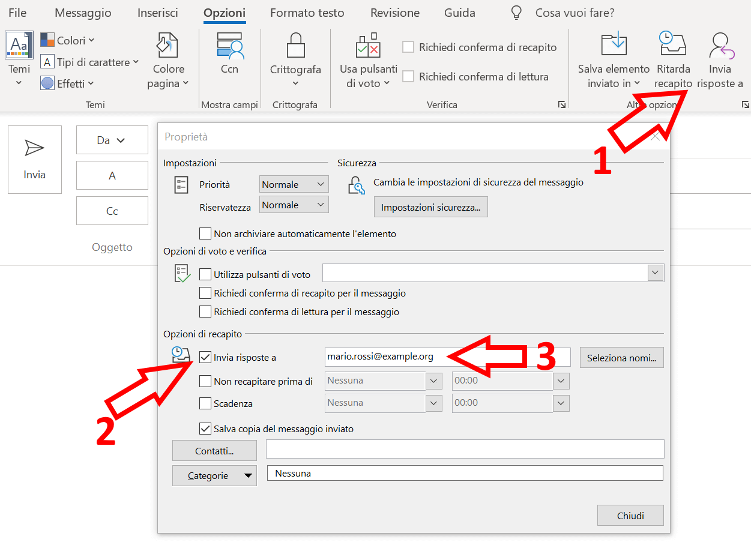
Task: Click the Cosa vuoi fare search box
Action: [x=575, y=13]
